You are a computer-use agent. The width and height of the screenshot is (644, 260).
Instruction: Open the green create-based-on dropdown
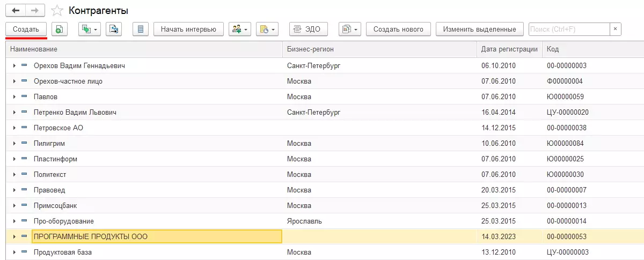(89, 29)
